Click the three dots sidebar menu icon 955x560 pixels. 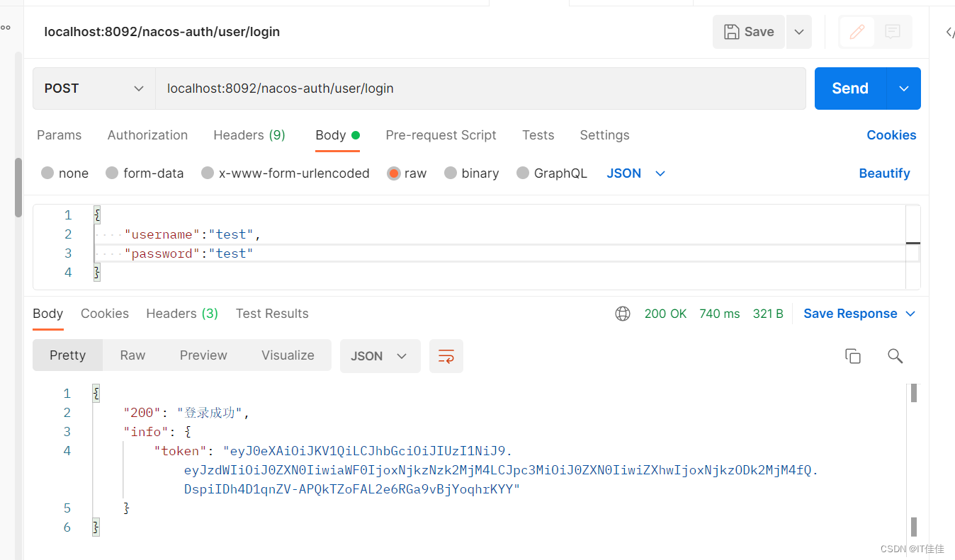point(5,28)
